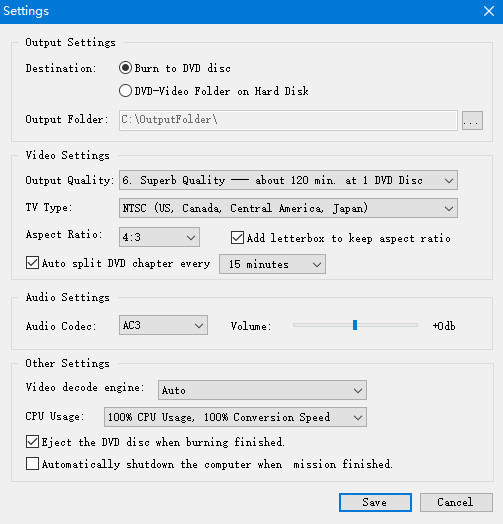The height and width of the screenshot is (524, 503).
Task: Open the Aspect Ratio 4:3 dropdown
Action: click(x=159, y=237)
